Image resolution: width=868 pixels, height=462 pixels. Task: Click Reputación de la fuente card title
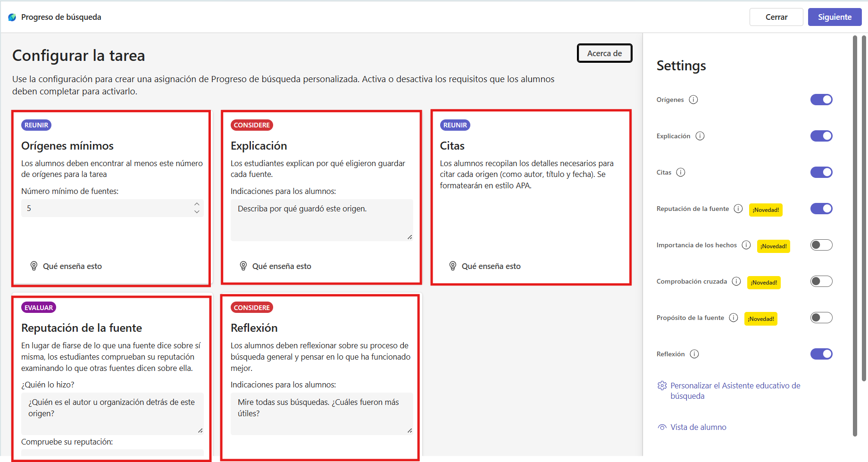pos(82,328)
